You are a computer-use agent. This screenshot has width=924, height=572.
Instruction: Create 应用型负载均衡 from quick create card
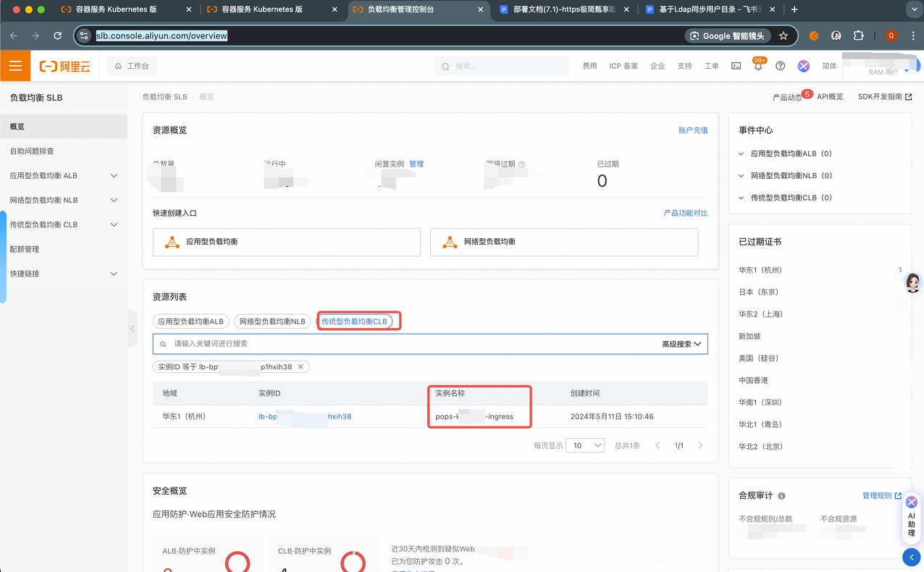click(287, 242)
